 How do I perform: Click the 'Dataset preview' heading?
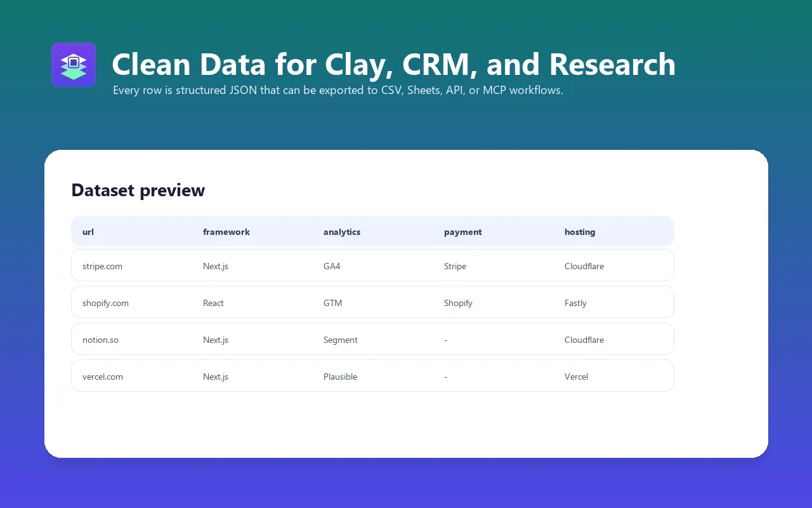pyautogui.click(x=138, y=190)
